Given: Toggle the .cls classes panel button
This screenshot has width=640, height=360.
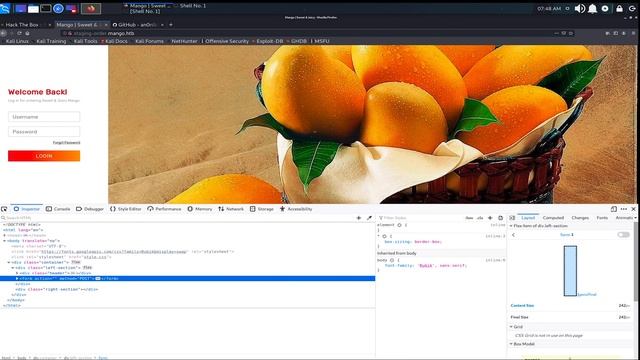Looking at the screenshot, I should click(x=480, y=218).
